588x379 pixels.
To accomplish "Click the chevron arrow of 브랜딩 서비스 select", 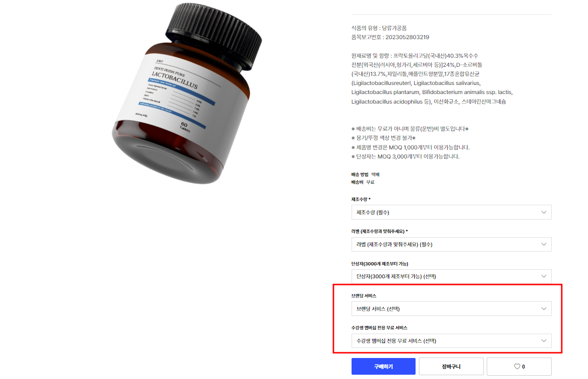I will [544, 309].
